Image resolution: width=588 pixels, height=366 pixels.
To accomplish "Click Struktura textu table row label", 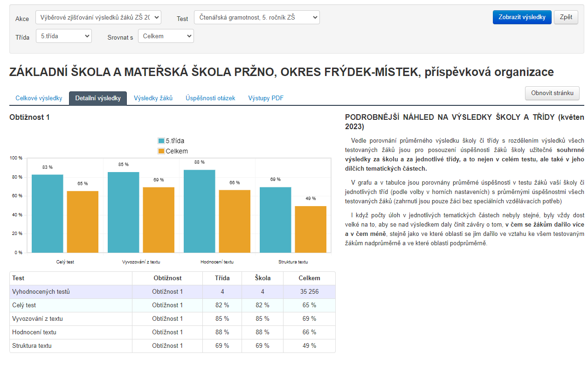I will click(32, 346).
